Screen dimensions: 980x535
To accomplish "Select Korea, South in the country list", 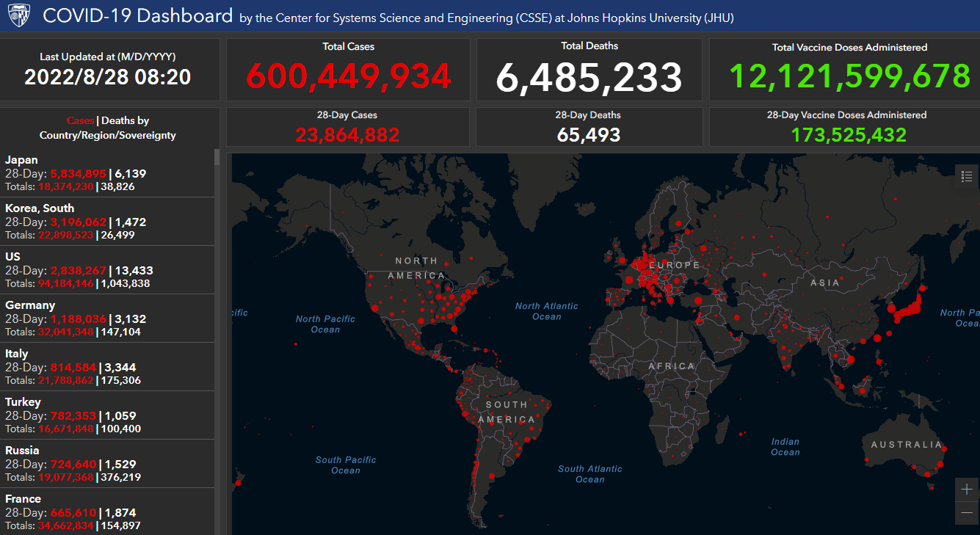I will coord(40,208).
